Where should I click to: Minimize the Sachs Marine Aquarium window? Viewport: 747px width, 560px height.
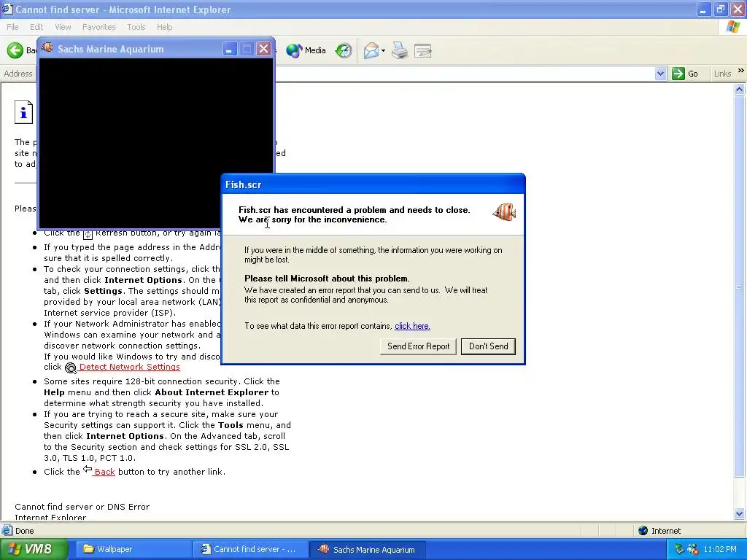[229, 49]
